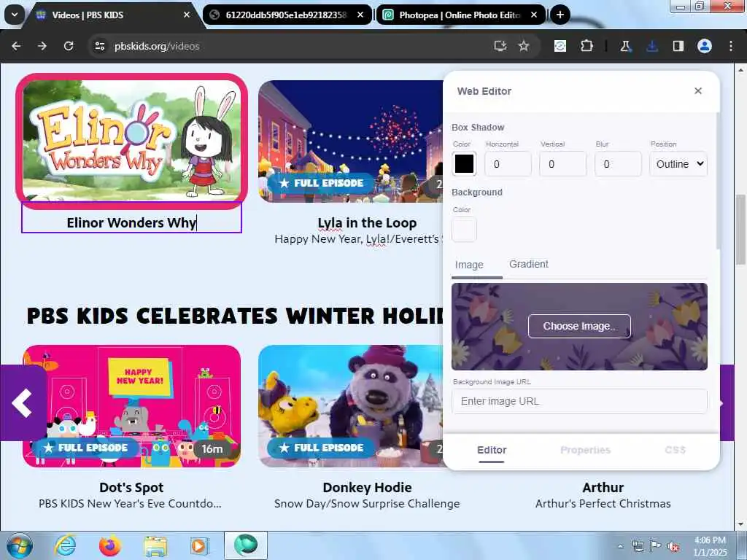Launch Internet Explorer from taskbar

pyautogui.click(x=65, y=545)
